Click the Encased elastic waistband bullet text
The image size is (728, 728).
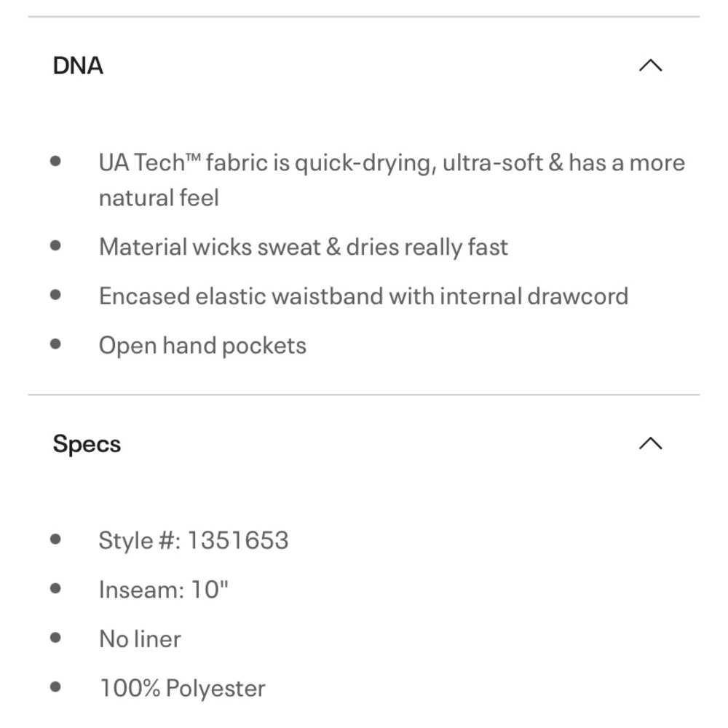[363, 296]
